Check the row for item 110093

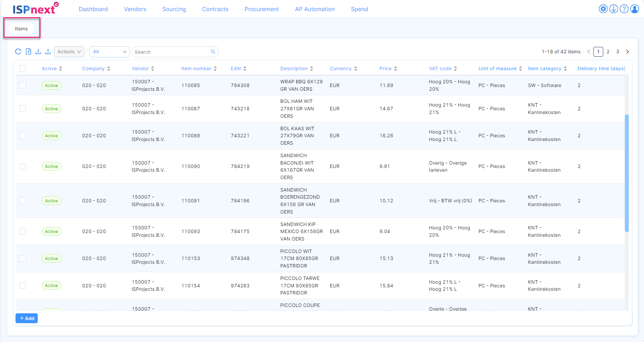(x=23, y=231)
